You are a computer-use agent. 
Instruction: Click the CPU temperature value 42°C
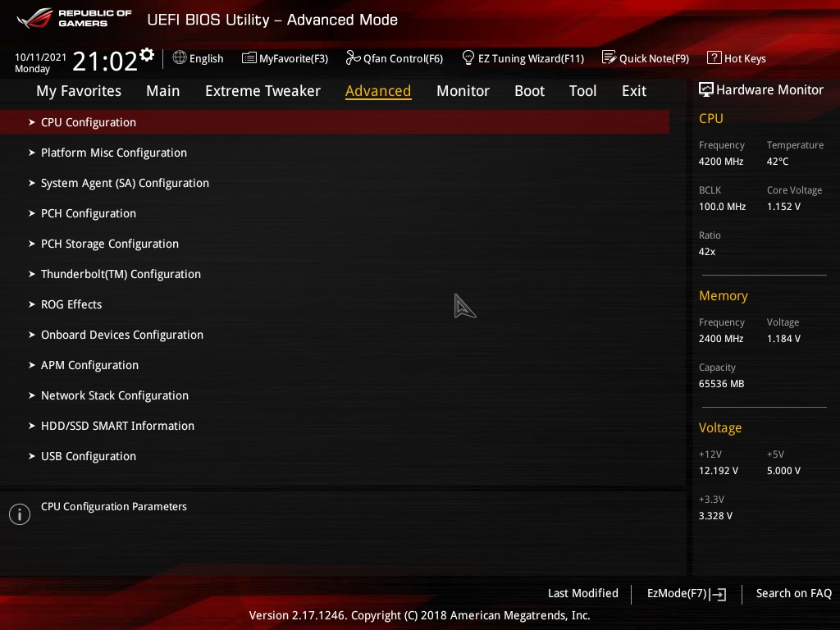778,162
